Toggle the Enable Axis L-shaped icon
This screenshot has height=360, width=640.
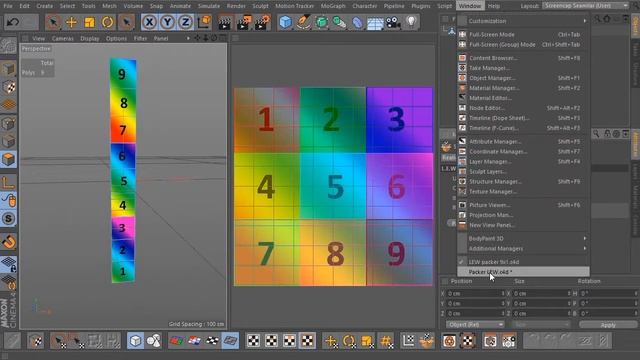[8, 182]
